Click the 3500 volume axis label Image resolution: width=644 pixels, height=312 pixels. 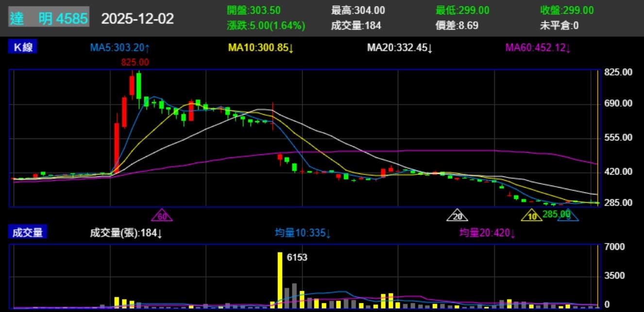(614, 276)
